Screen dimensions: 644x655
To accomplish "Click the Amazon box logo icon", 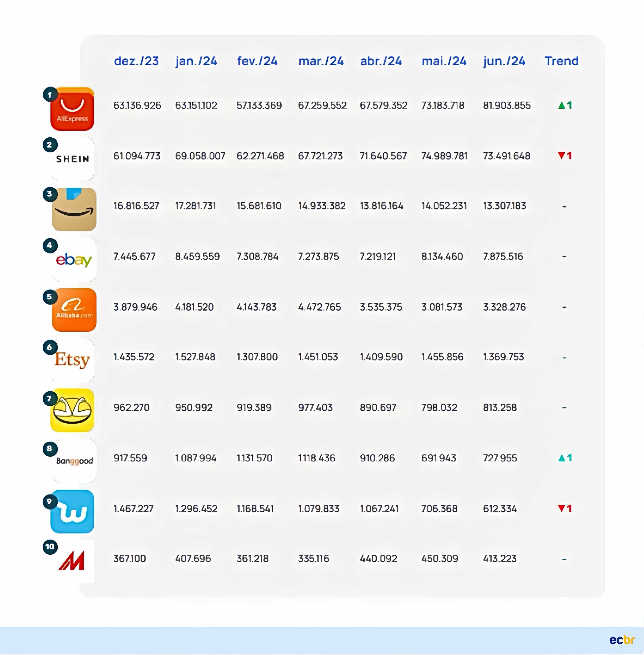I will 74,209.
